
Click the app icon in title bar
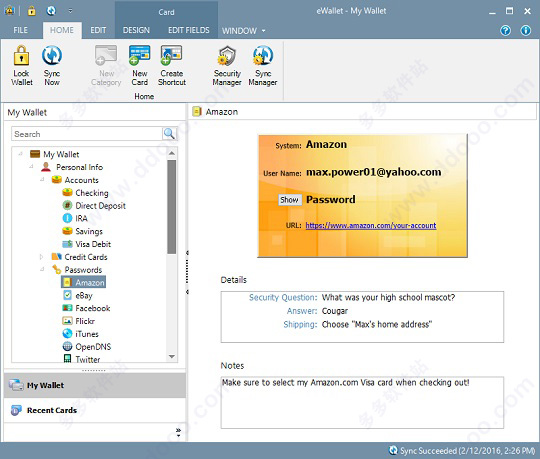[10, 11]
